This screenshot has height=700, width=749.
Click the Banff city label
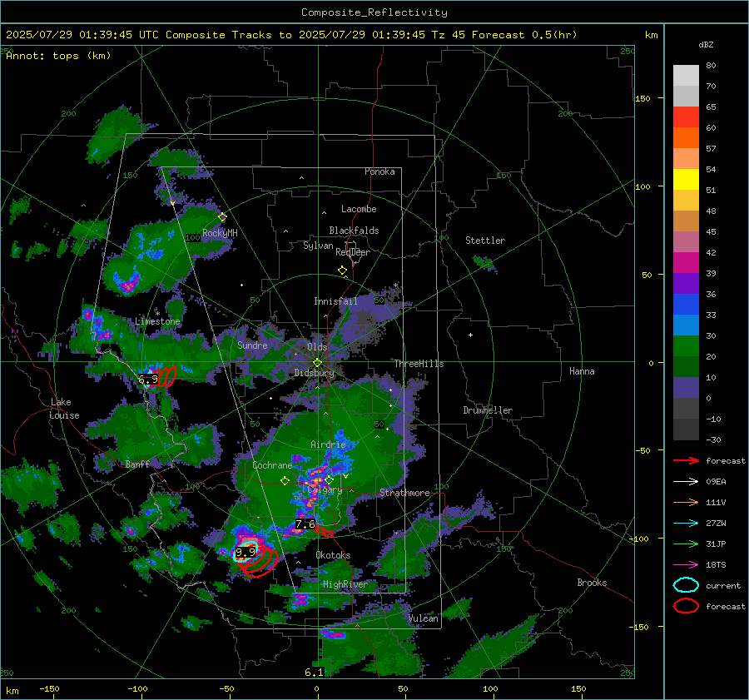[137, 464]
